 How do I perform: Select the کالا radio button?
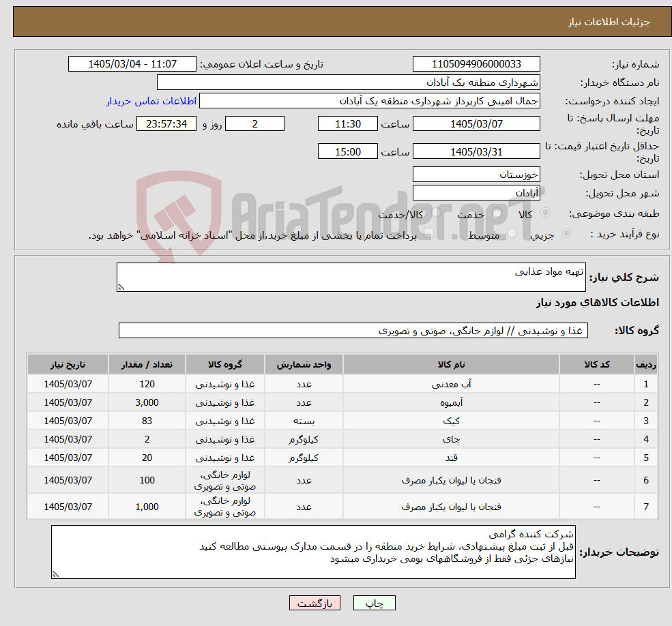[546, 213]
